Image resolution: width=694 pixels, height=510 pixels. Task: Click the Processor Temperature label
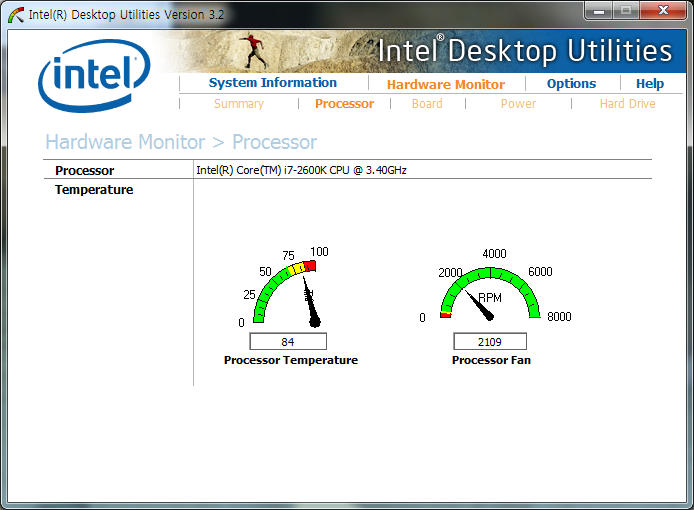tap(291, 360)
